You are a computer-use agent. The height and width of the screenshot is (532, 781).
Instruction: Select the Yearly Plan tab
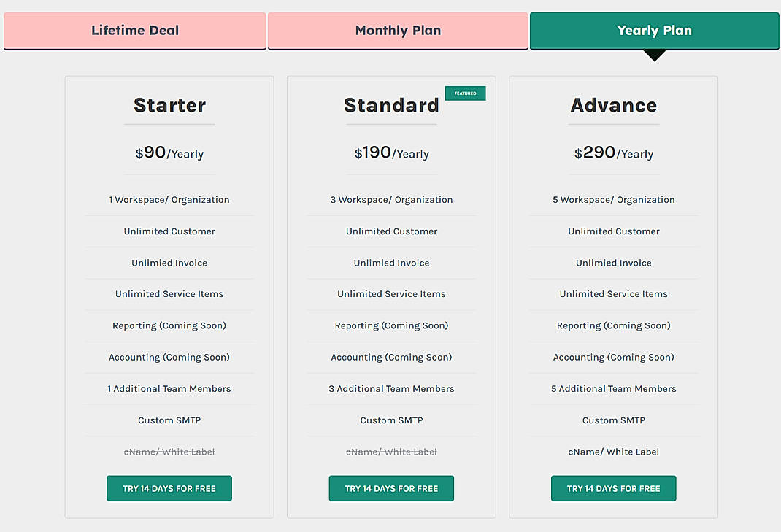[654, 30]
